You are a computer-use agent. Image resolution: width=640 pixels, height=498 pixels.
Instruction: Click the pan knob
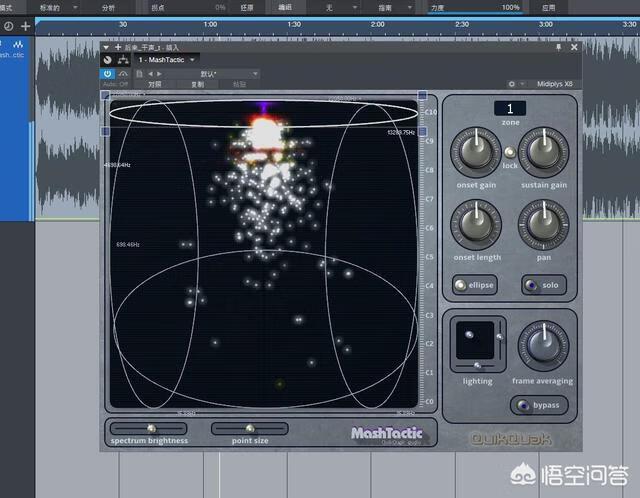[543, 224]
